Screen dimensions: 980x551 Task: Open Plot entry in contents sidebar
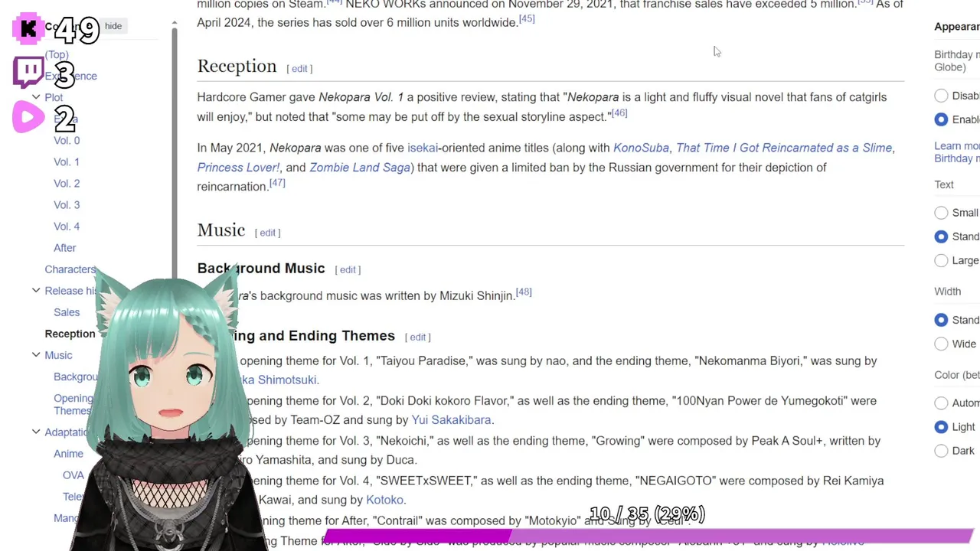point(54,97)
